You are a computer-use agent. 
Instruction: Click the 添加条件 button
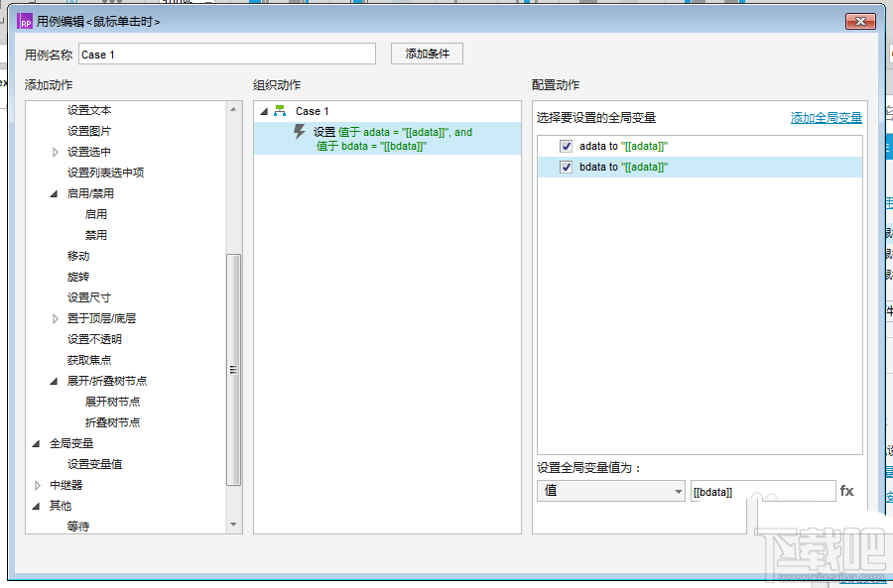pyautogui.click(x=427, y=54)
